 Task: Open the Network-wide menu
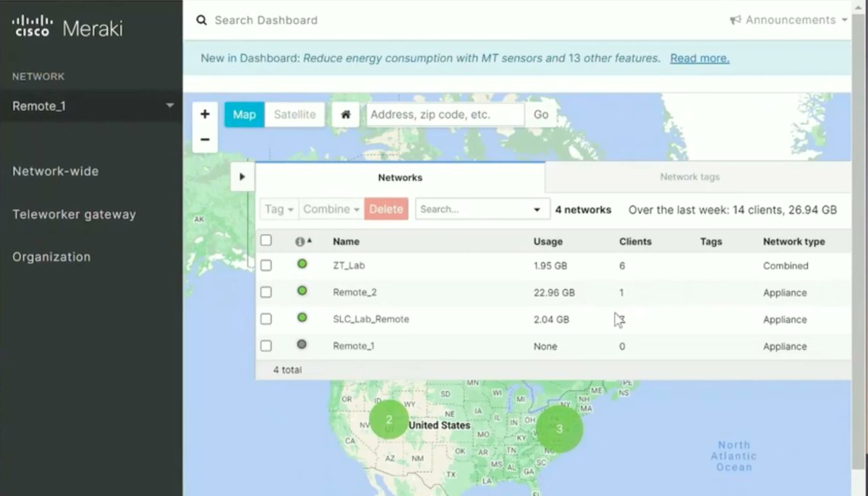click(55, 171)
